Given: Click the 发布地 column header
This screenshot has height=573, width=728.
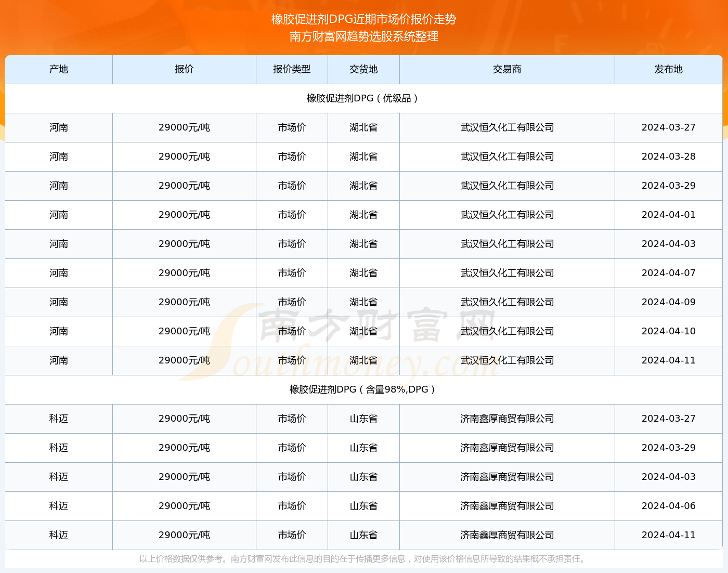Looking at the screenshot, I should [668, 69].
